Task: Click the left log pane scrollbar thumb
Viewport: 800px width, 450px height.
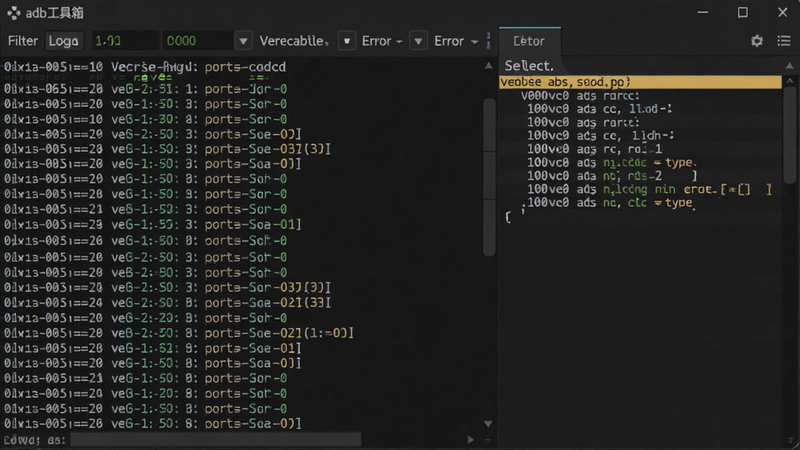Action: point(489,176)
